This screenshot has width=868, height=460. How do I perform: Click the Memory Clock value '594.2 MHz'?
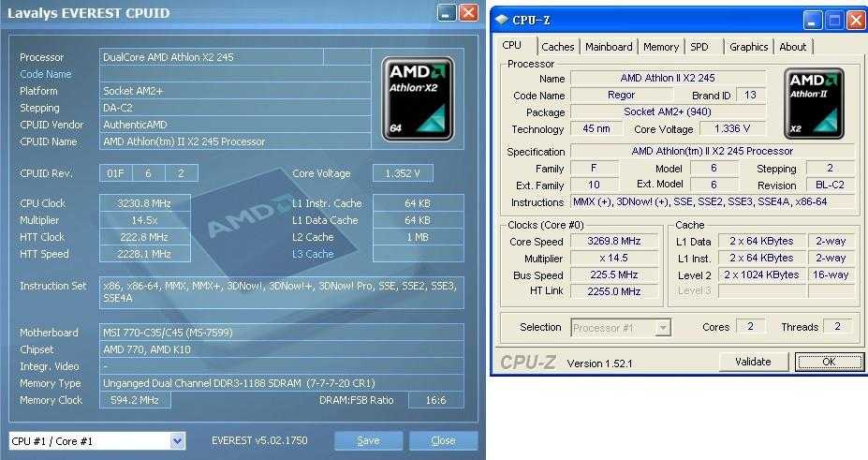[x=135, y=400]
